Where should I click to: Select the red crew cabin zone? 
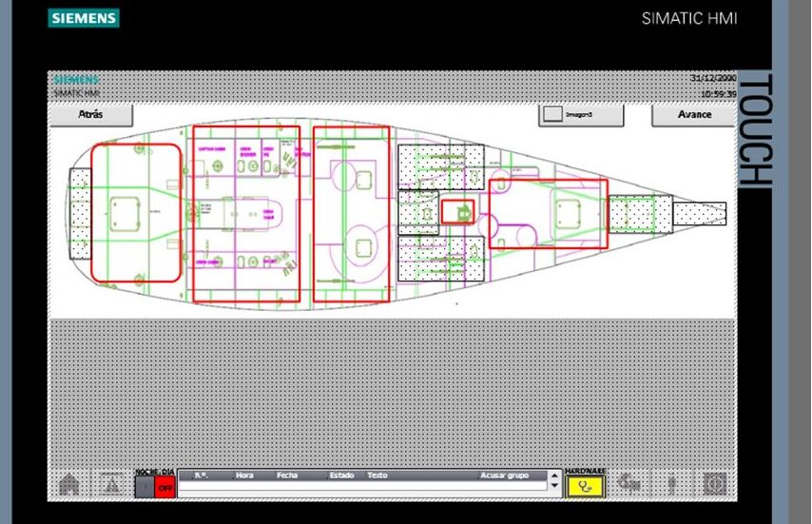coord(246,214)
